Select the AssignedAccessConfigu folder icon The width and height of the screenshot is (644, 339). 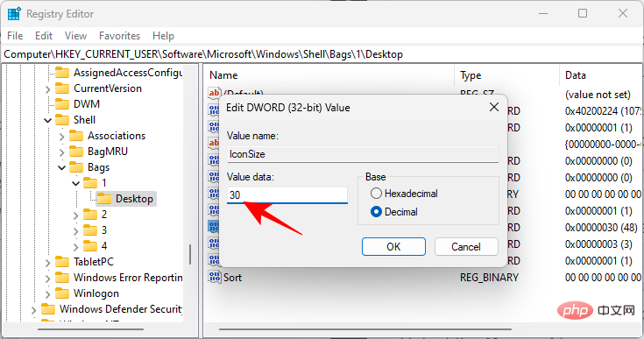click(x=62, y=73)
